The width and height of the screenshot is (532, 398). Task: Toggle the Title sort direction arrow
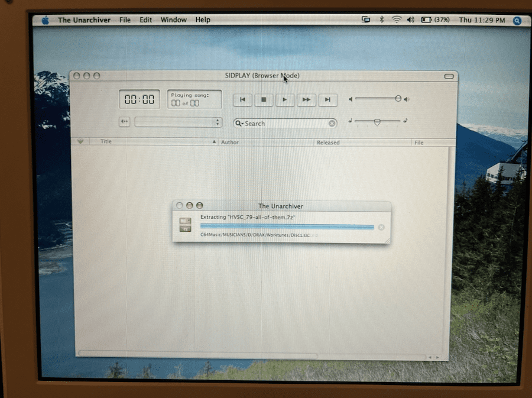coord(214,142)
